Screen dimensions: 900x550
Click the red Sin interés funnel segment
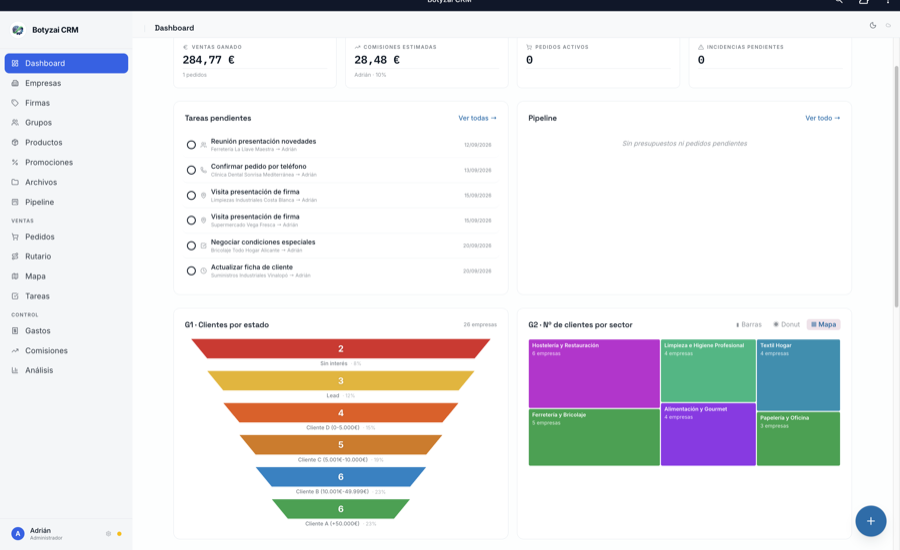(x=340, y=348)
